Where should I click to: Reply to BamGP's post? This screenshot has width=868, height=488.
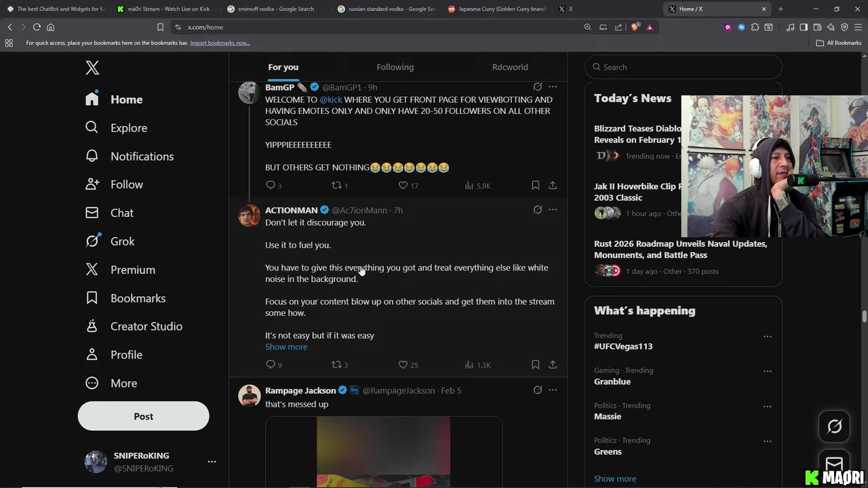tap(274, 185)
